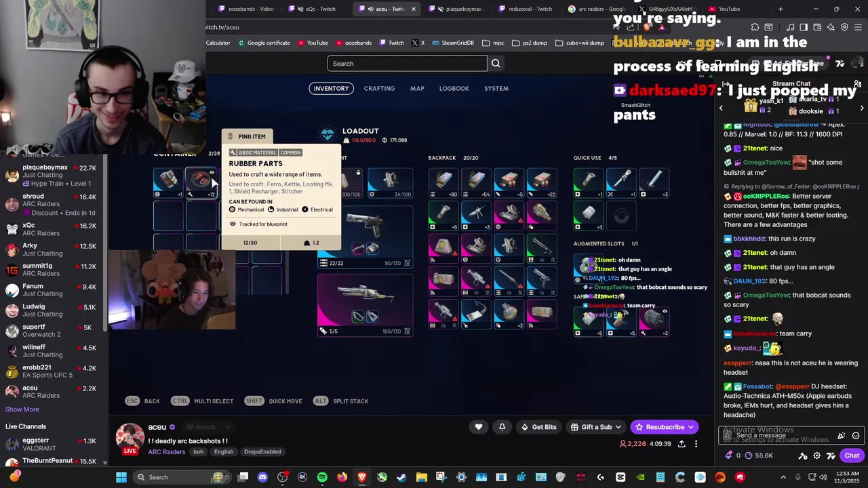Select the INVENTORY tab
This screenshot has width=868, height=488.
[x=331, y=88]
